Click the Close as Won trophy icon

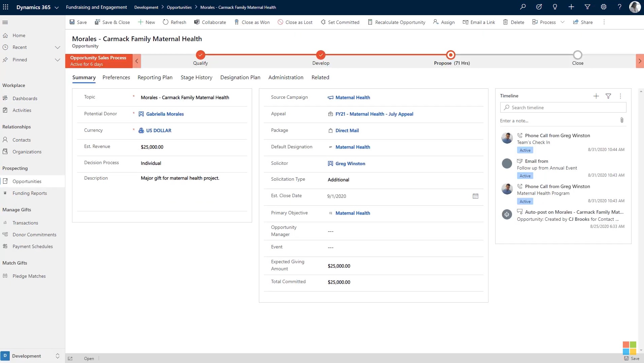pos(237,22)
